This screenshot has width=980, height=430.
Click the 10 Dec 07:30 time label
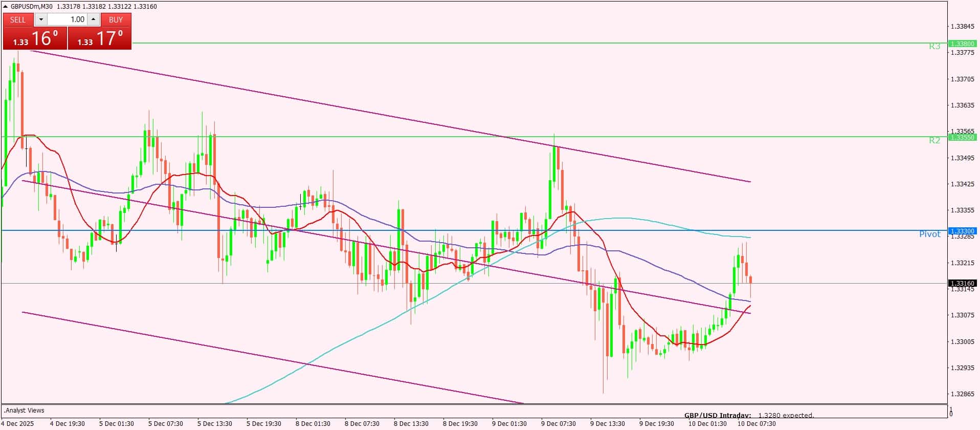click(756, 423)
